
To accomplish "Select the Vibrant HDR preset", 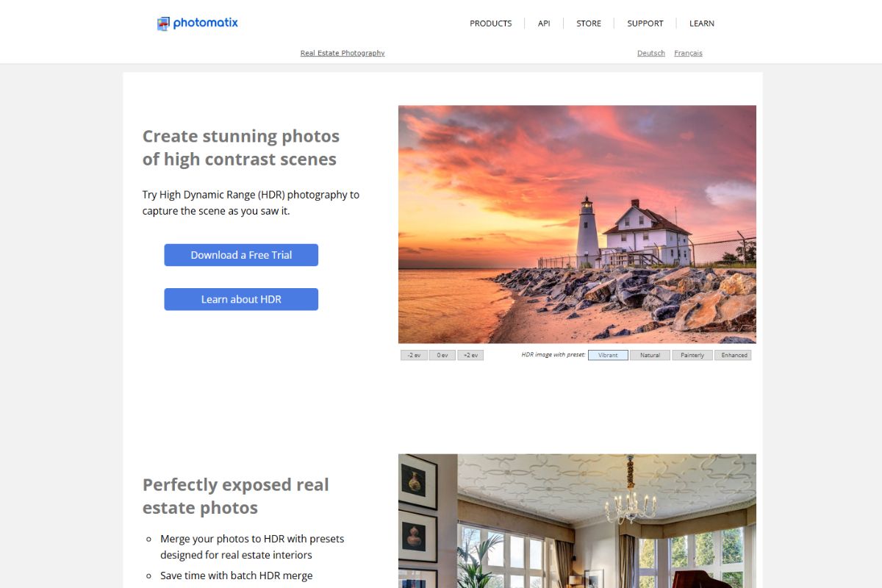I will 608,355.
